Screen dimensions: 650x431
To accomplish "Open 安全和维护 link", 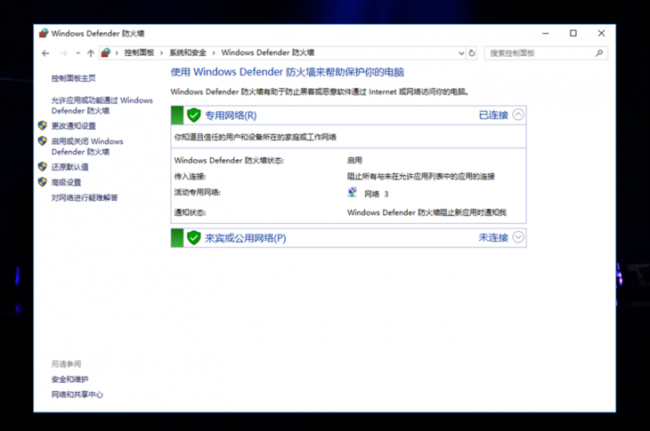I will [70, 379].
